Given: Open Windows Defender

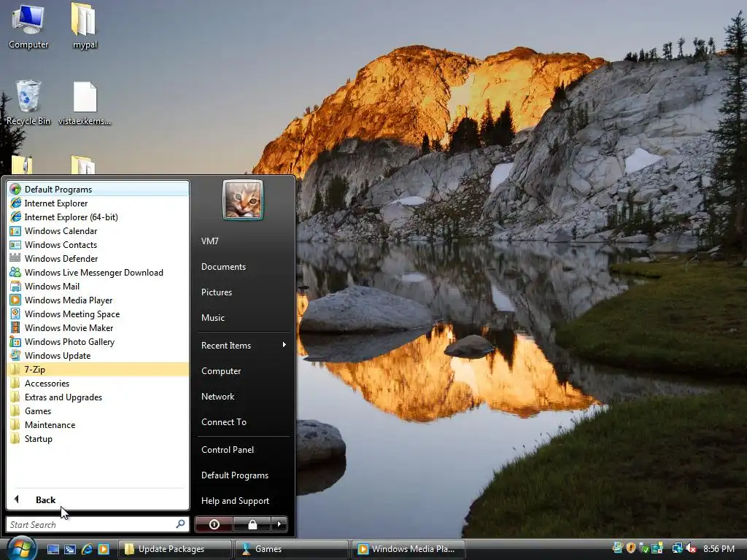Looking at the screenshot, I should click(98, 259).
